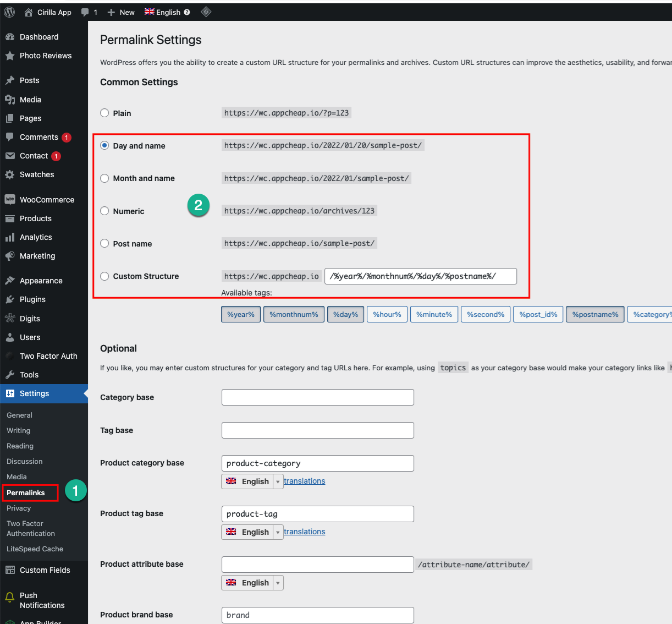Choose the Month and name structure

point(104,178)
